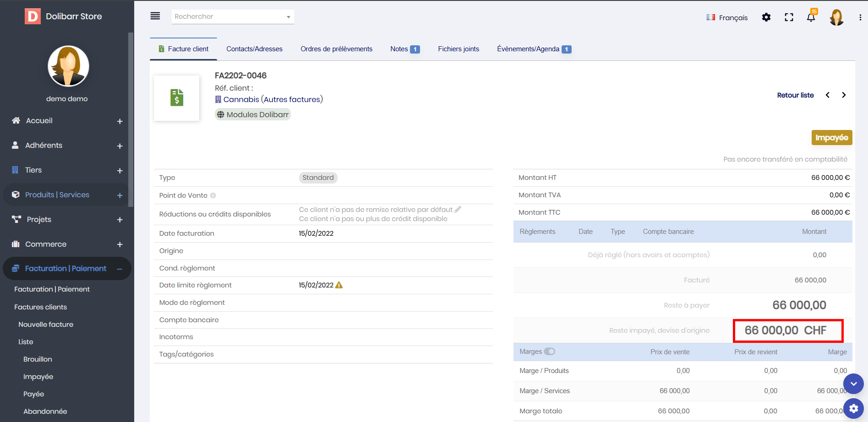Toggle the Marges switch
868x422 pixels.
pyautogui.click(x=550, y=352)
